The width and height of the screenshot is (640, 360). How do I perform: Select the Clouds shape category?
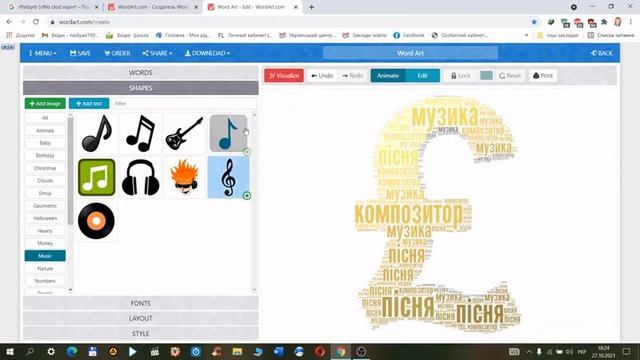[x=45, y=180]
